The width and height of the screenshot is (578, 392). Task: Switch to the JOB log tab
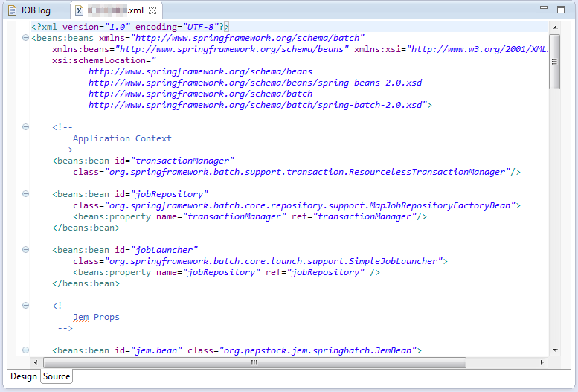(30, 10)
